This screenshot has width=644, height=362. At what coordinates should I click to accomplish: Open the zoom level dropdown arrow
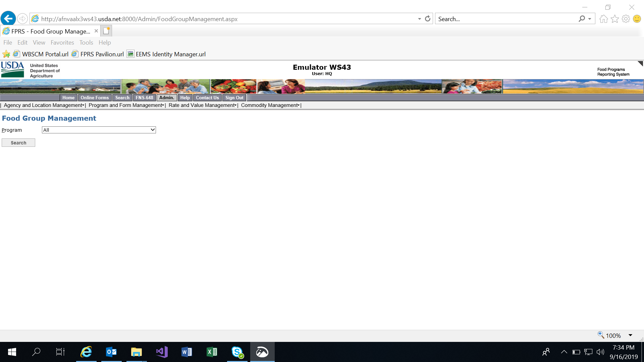(x=630, y=335)
